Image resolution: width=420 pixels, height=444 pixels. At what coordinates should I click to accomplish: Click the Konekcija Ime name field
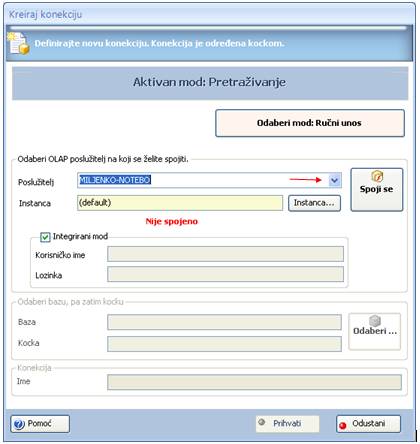(254, 382)
